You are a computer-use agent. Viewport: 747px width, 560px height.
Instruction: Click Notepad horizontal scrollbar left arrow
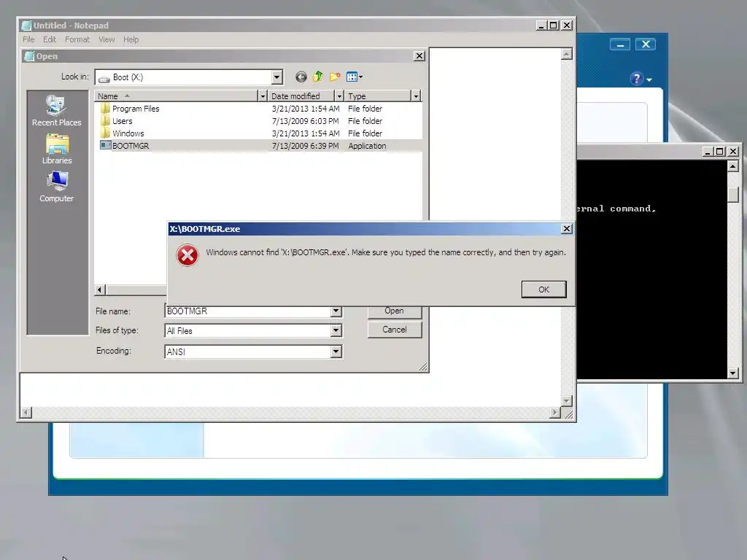(26, 413)
